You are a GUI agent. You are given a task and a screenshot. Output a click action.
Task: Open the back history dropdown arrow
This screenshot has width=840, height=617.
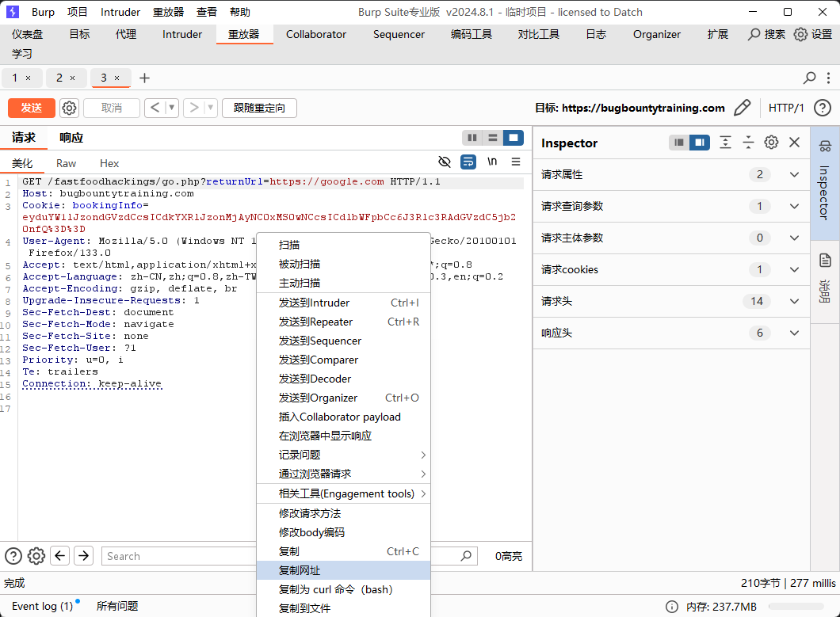172,109
